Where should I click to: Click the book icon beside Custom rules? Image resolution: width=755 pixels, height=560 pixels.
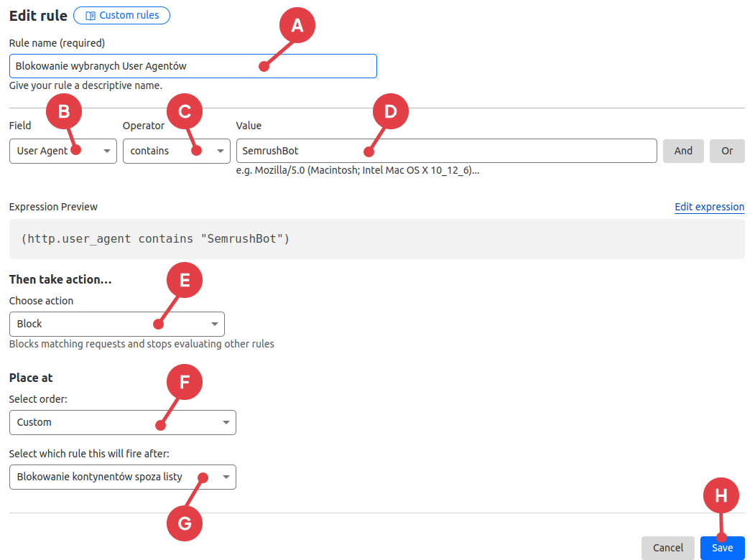point(91,16)
